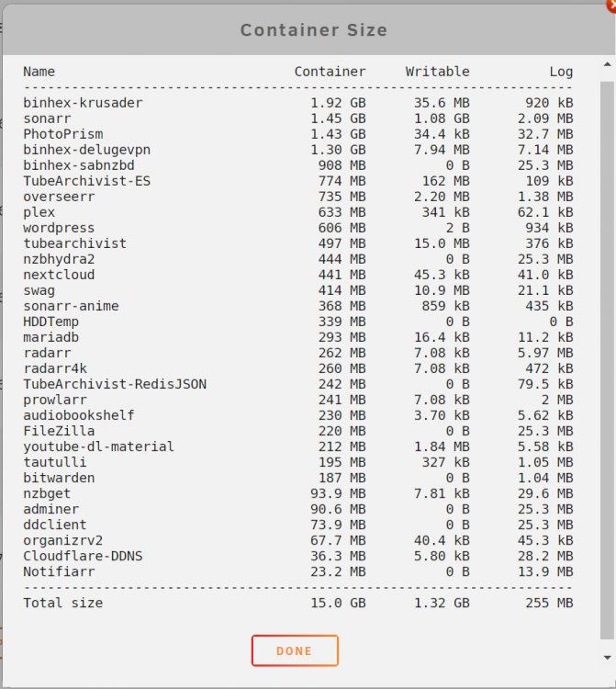Viewport: 616px width, 689px height.
Task: Click Cloudflare-DDNS 28.2 MB log value
Action: point(545,557)
